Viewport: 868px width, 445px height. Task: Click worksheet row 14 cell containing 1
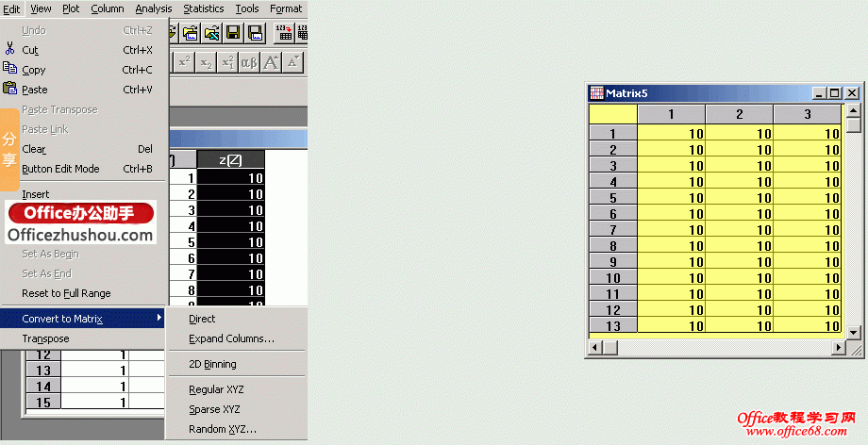(94, 387)
